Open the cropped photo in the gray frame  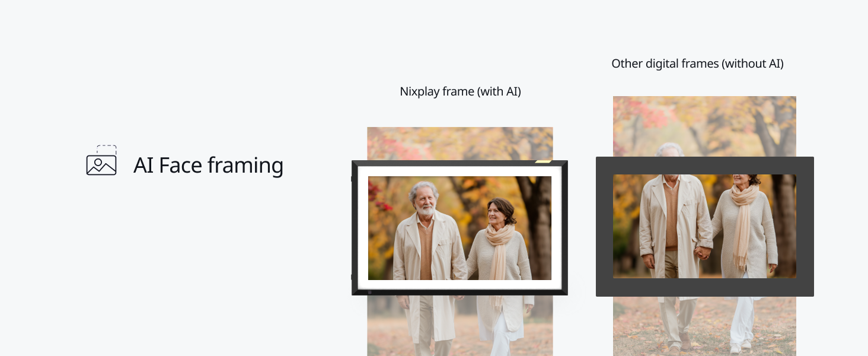(704, 226)
